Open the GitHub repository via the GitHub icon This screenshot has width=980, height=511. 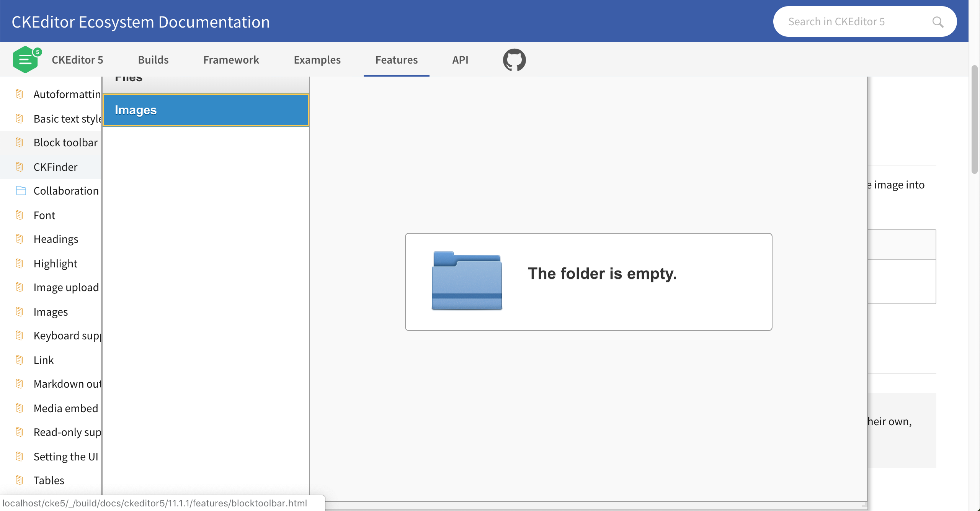(x=514, y=60)
